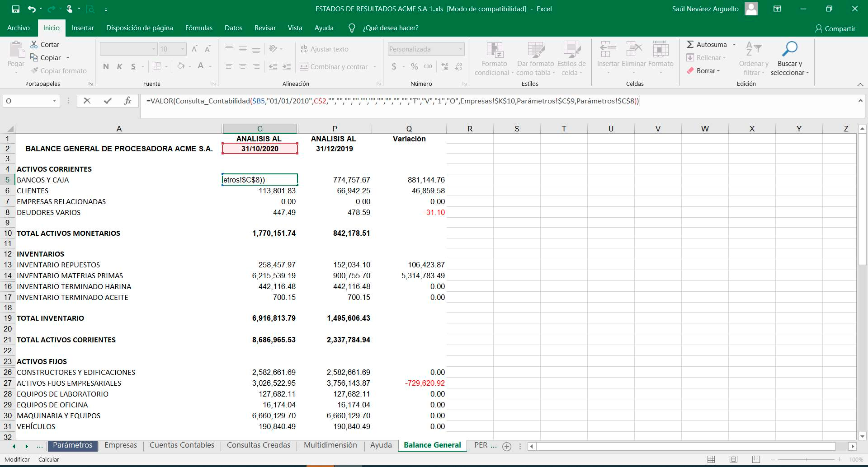Apply thousands separator number style
This screenshot has height=467, width=868.
coord(428,67)
